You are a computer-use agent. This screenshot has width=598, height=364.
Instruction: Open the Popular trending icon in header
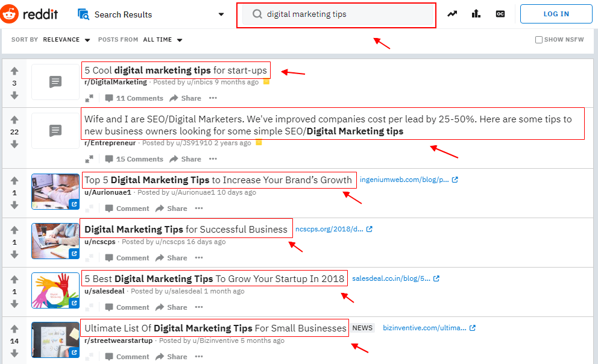pyautogui.click(x=452, y=14)
